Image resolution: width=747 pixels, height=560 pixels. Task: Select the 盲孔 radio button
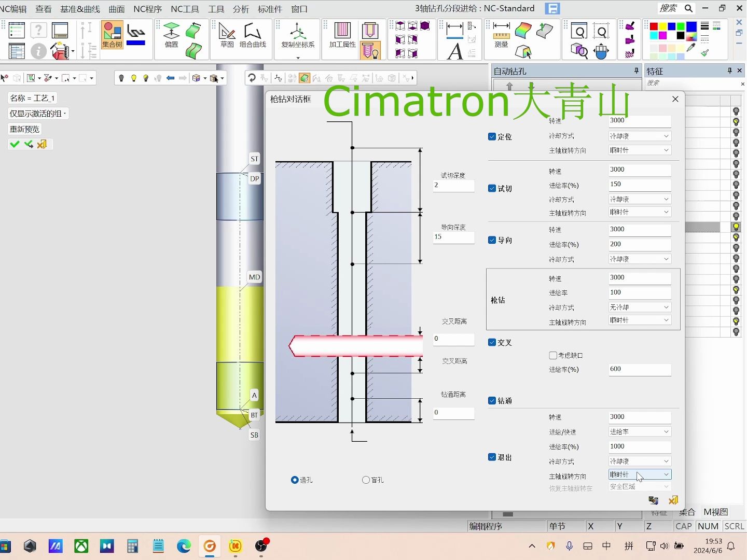point(366,480)
